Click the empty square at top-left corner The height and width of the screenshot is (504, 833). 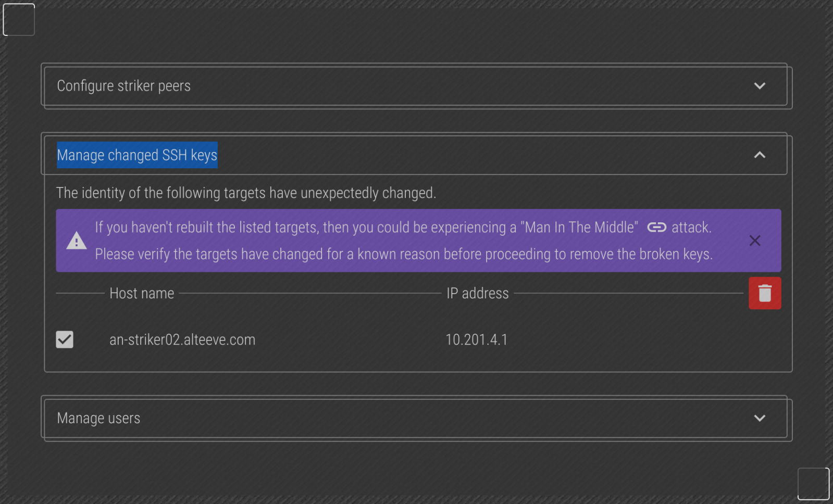coord(19,20)
